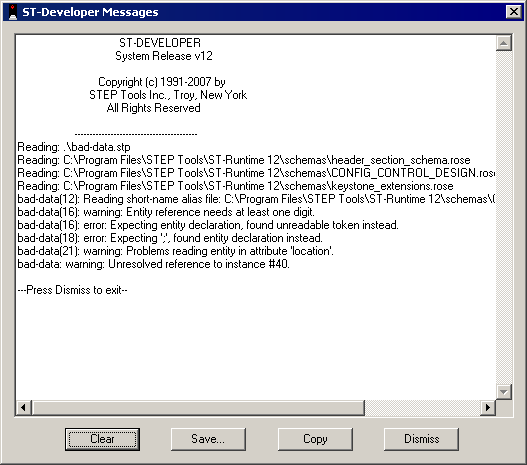527x465 pixels.
Task: Click the 'Copyright (c) 1991-2007 by' line
Action: (x=162, y=82)
